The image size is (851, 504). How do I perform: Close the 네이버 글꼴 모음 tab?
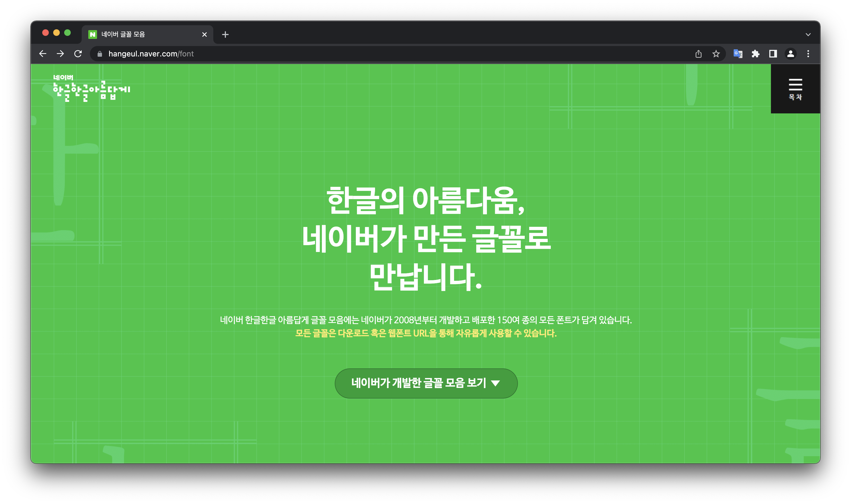click(x=205, y=34)
